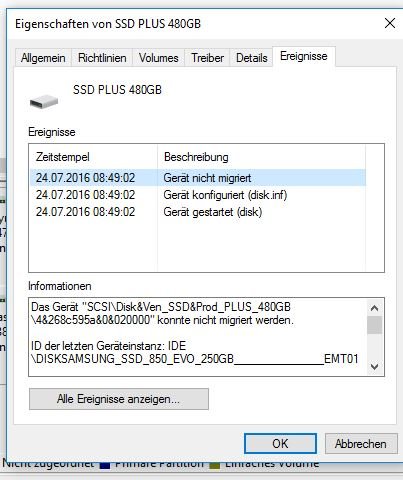Select the 'Gerät nicht migriert' event row
Screen dimensions: 403x480
point(198,178)
